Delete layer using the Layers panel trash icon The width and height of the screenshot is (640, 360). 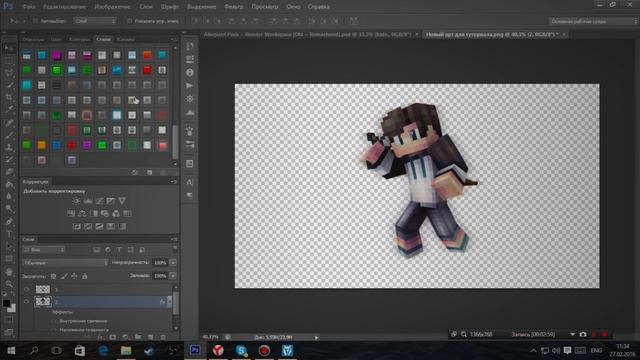point(163,337)
